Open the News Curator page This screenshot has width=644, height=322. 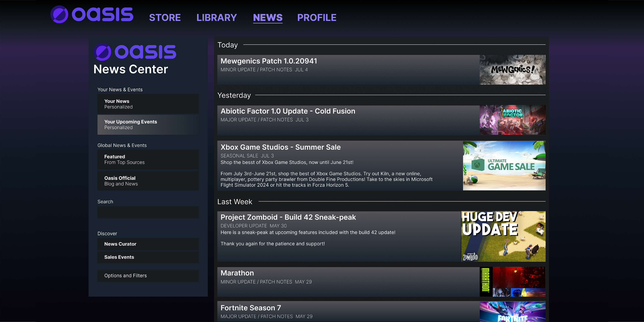click(x=148, y=244)
